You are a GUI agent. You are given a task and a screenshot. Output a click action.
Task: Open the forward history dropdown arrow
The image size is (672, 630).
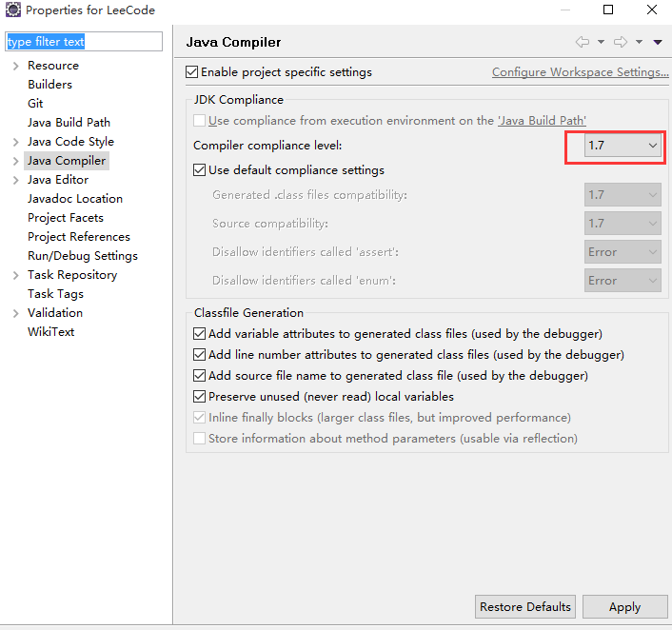point(639,42)
